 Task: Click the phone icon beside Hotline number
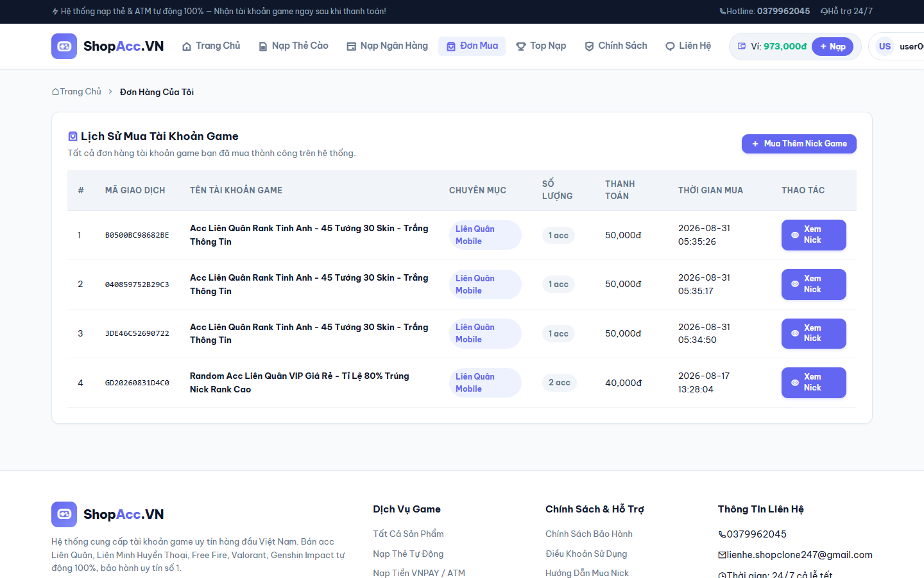[x=723, y=12]
